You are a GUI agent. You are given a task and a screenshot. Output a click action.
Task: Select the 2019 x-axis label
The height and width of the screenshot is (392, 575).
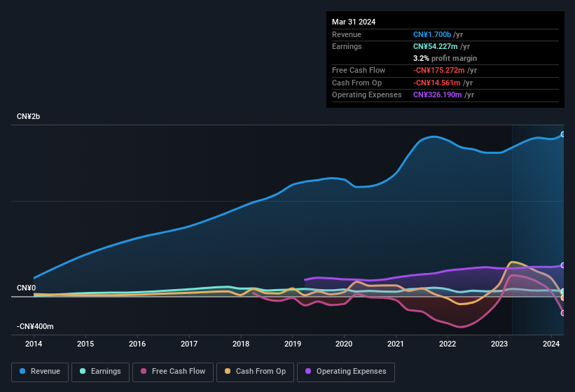(x=292, y=344)
